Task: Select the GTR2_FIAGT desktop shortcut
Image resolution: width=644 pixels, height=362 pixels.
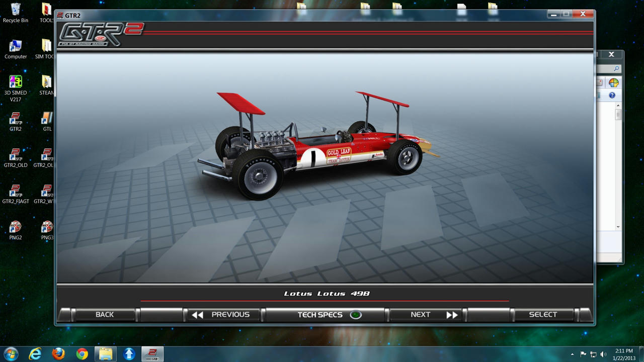Action: tap(16, 194)
